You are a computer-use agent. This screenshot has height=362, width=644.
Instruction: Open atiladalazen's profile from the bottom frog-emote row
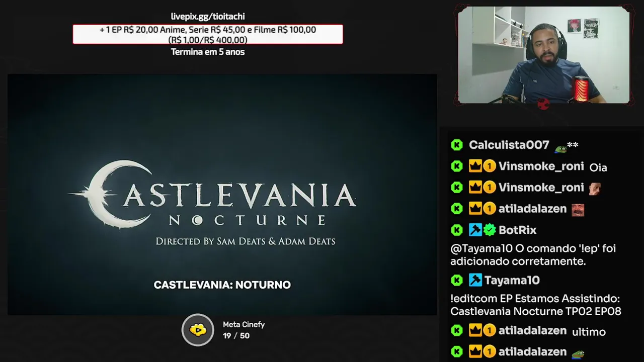point(532,352)
